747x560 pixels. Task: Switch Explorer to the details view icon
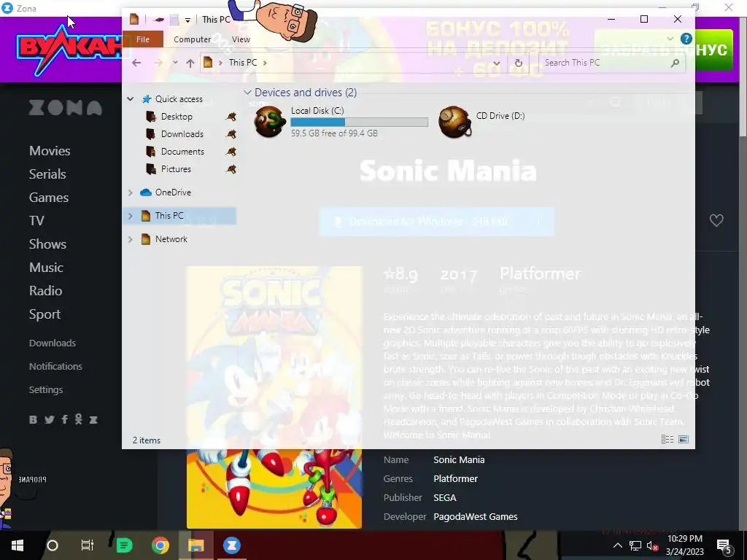pyautogui.click(x=667, y=440)
